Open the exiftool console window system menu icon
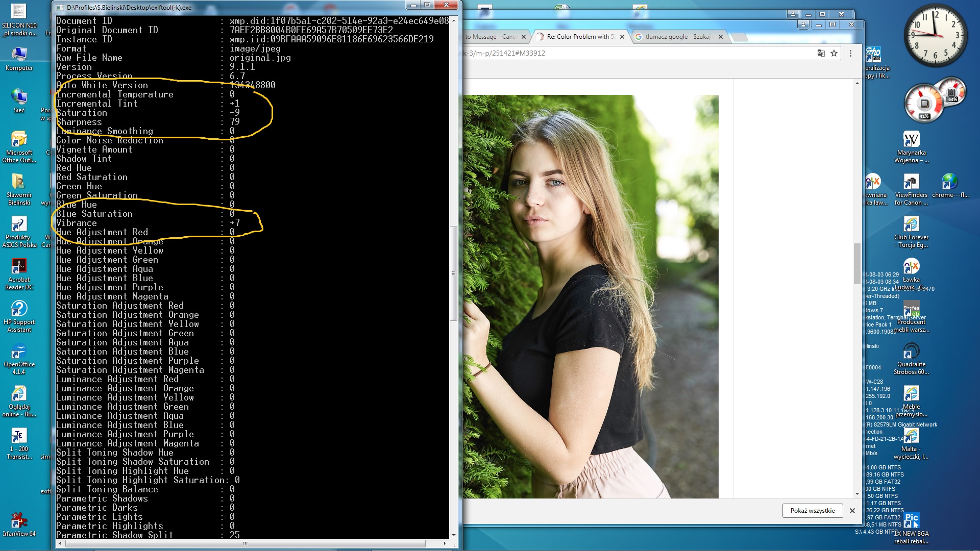The height and width of the screenshot is (551, 980). click(x=60, y=7)
